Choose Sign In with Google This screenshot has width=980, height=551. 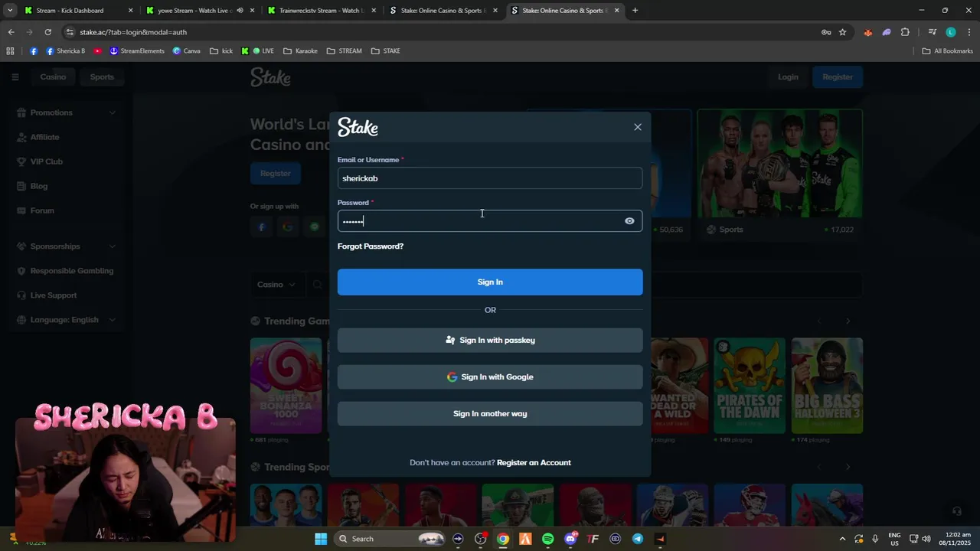click(490, 377)
